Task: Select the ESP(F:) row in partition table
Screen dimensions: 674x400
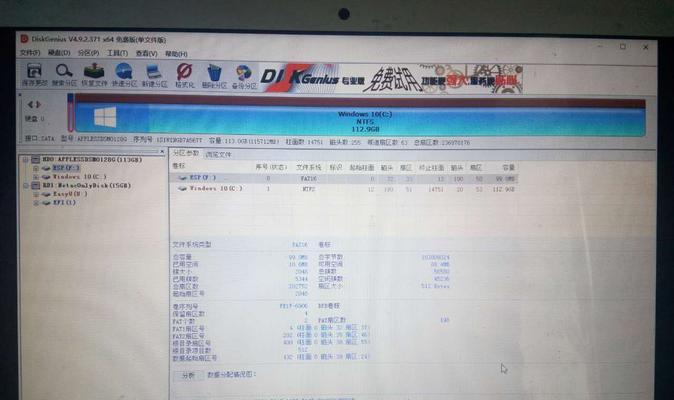Action: [x=343, y=178]
